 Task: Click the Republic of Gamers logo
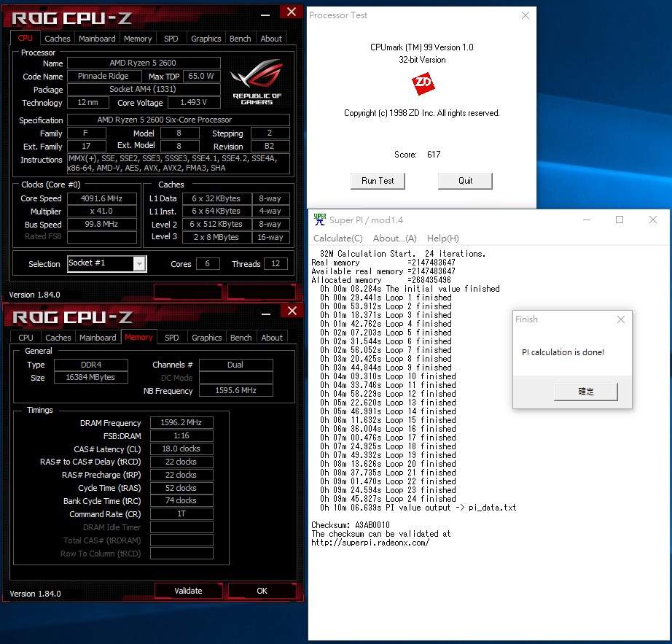(x=257, y=82)
